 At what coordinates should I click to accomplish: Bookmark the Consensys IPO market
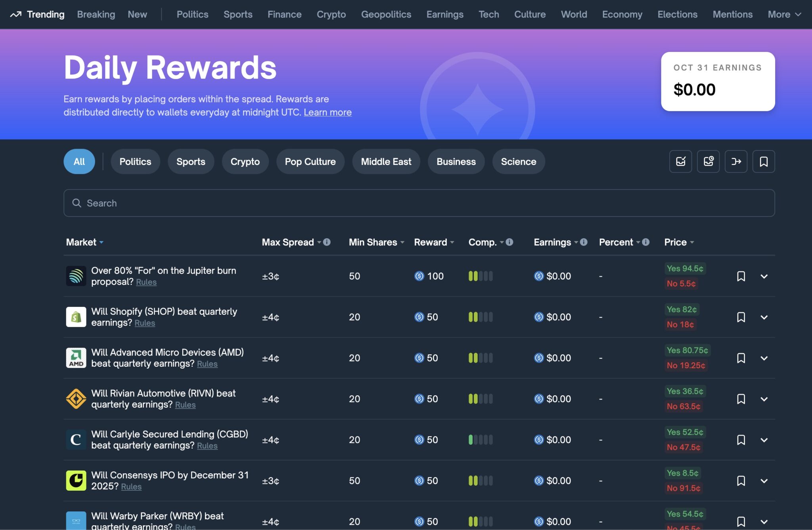click(x=741, y=480)
